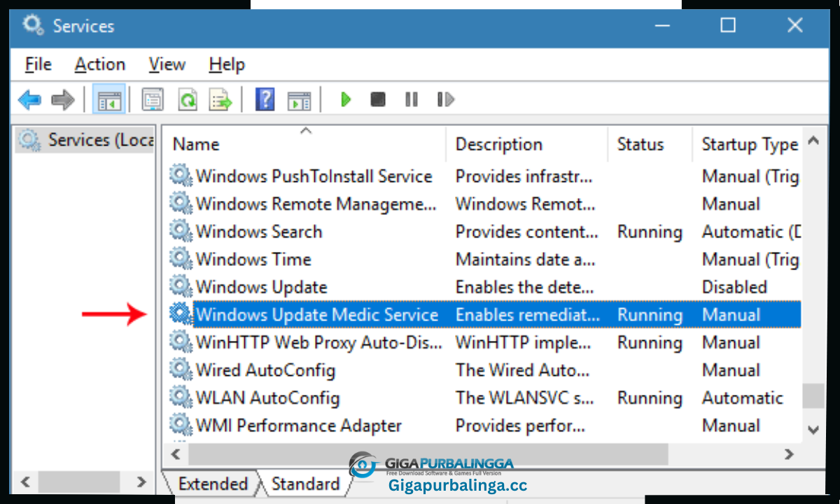This screenshot has height=504, width=840.
Task: Select the Windows Search service
Action: click(259, 232)
